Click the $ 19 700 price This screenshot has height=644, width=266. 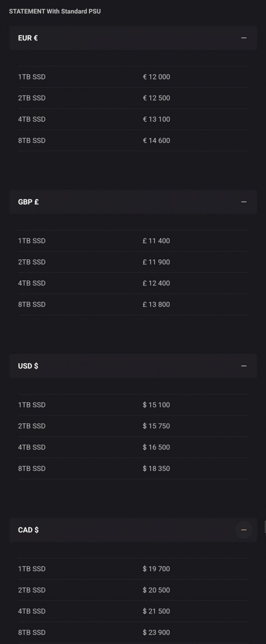(x=156, y=568)
